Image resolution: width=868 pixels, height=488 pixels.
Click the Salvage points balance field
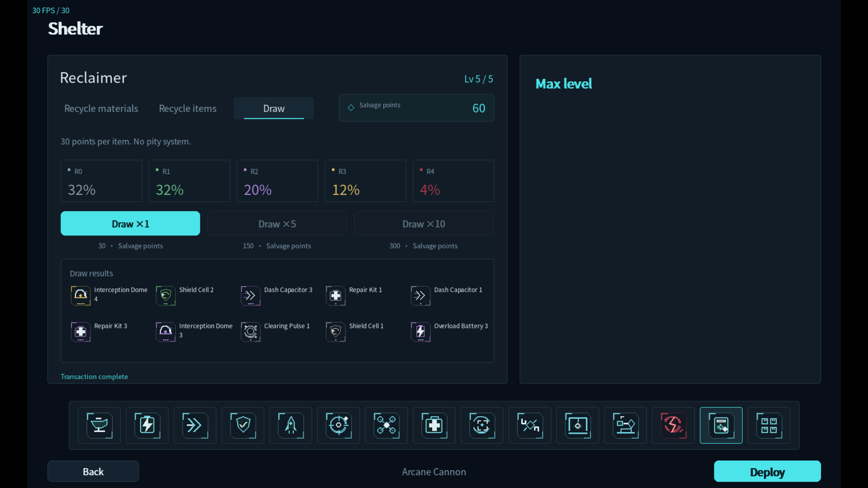click(x=416, y=108)
